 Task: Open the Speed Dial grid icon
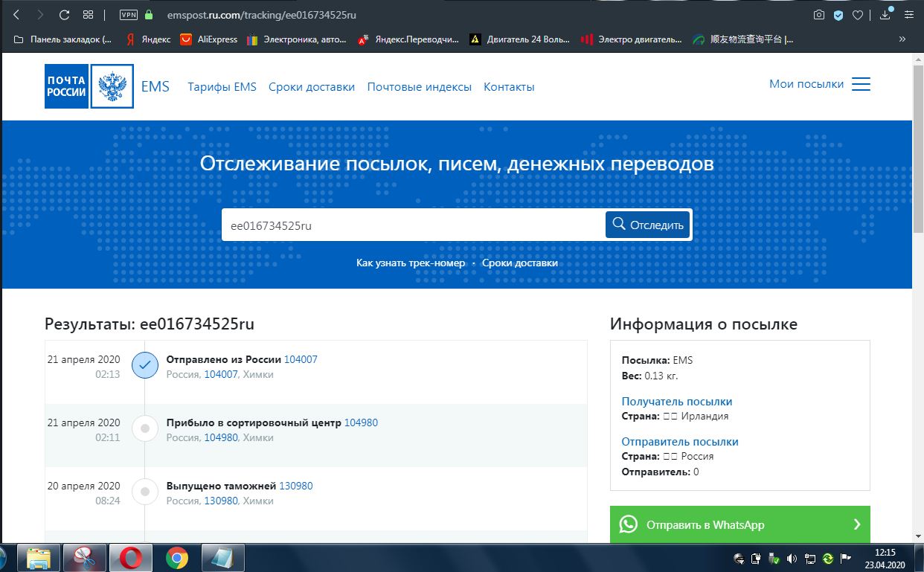pos(88,15)
